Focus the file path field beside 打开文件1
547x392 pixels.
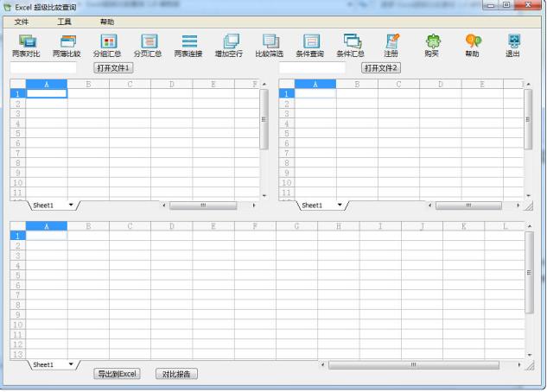click(x=43, y=67)
